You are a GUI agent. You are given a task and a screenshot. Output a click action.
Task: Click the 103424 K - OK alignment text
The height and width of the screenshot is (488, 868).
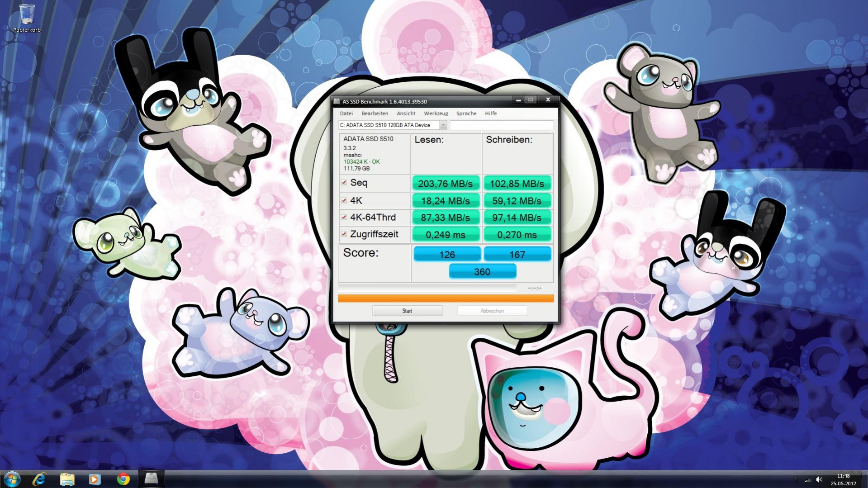pyautogui.click(x=362, y=161)
